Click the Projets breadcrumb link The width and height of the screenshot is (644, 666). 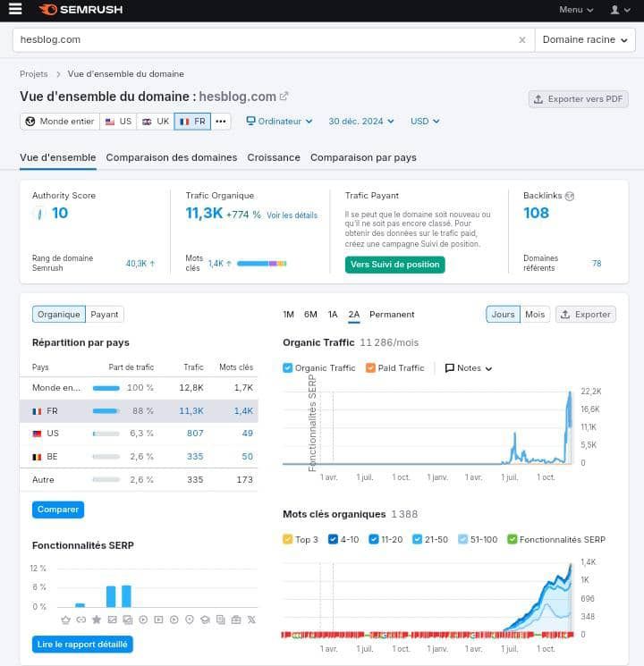[34, 74]
